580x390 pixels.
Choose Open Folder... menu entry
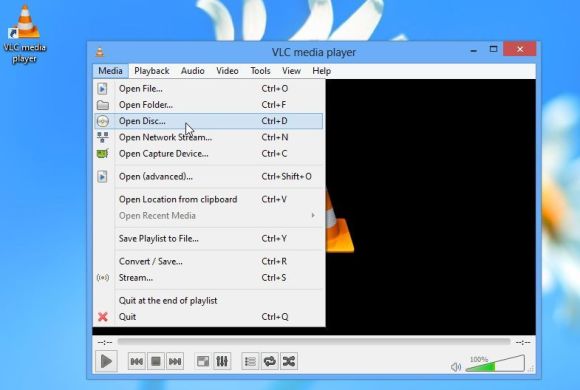(209, 105)
